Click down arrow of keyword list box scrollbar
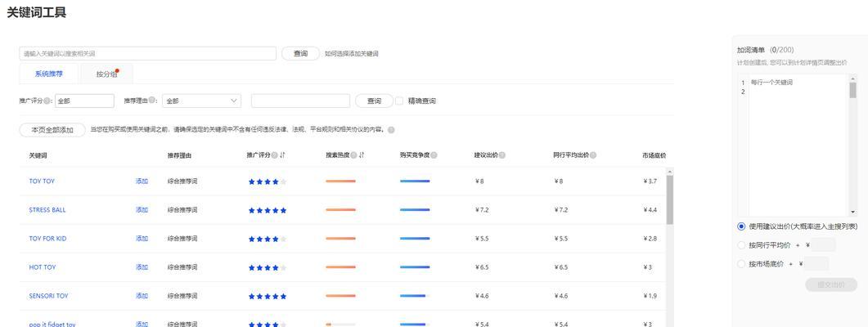Image resolution: width=868 pixels, height=327 pixels. [852, 212]
